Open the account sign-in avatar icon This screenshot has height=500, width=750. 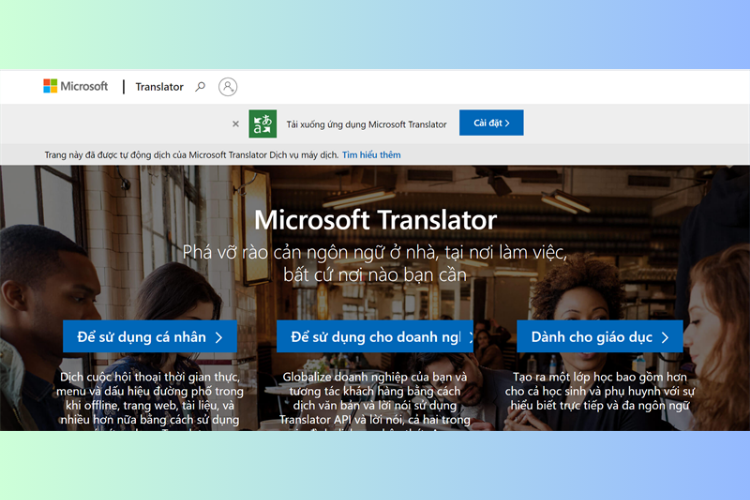(228, 87)
